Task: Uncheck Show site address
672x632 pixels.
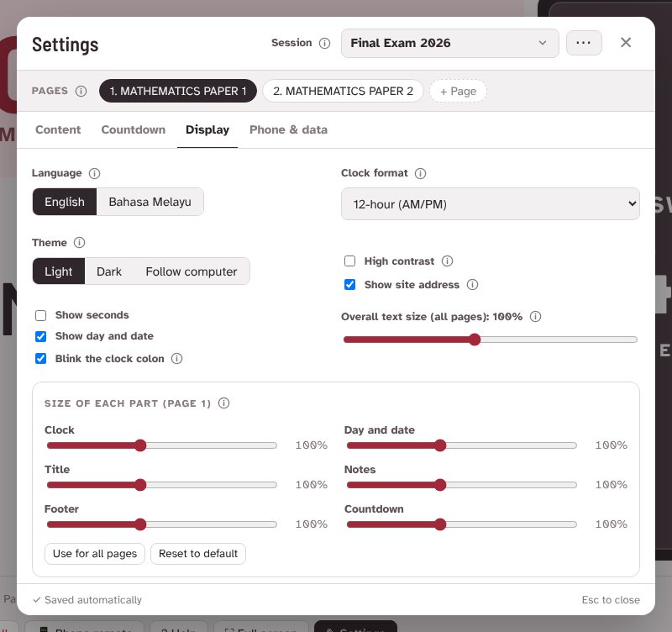Action: 349,285
